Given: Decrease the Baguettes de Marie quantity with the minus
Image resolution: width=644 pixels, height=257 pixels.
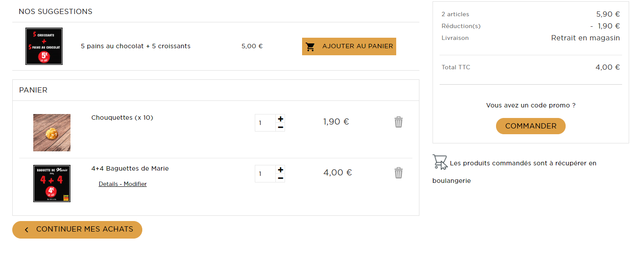Looking at the screenshot, I should pos(281,178).
